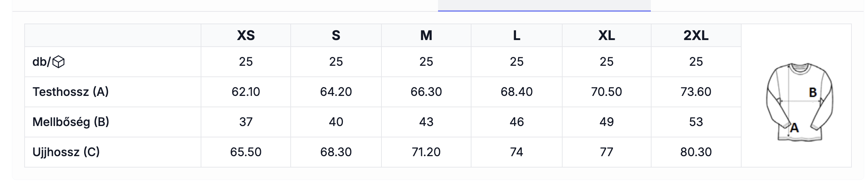Click the 62.10 body length value
Screen dimensions: 868x194
coord(246,91)
